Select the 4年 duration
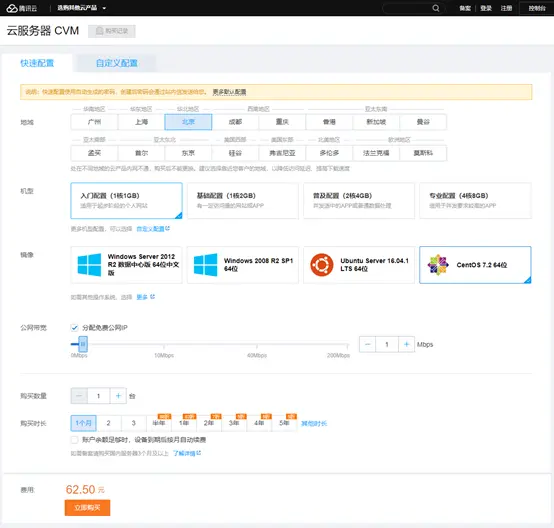The image size is (554, 528). (259, 423)
